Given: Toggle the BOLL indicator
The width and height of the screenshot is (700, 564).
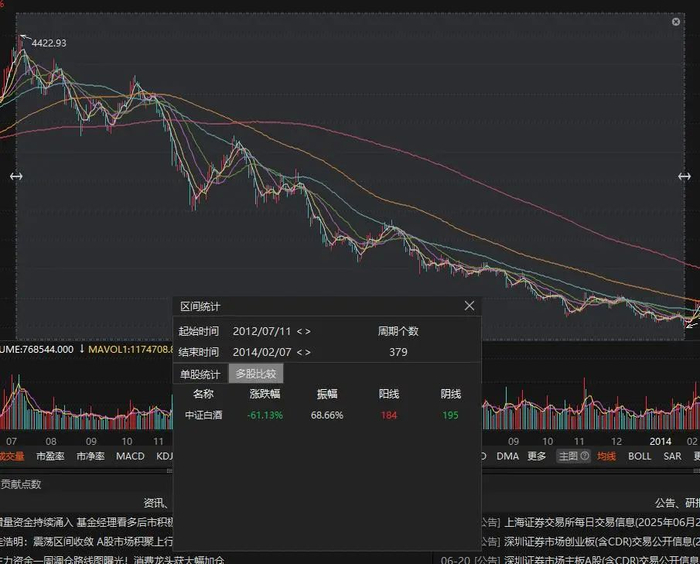Looking at the screenshot, I should 639,456.
